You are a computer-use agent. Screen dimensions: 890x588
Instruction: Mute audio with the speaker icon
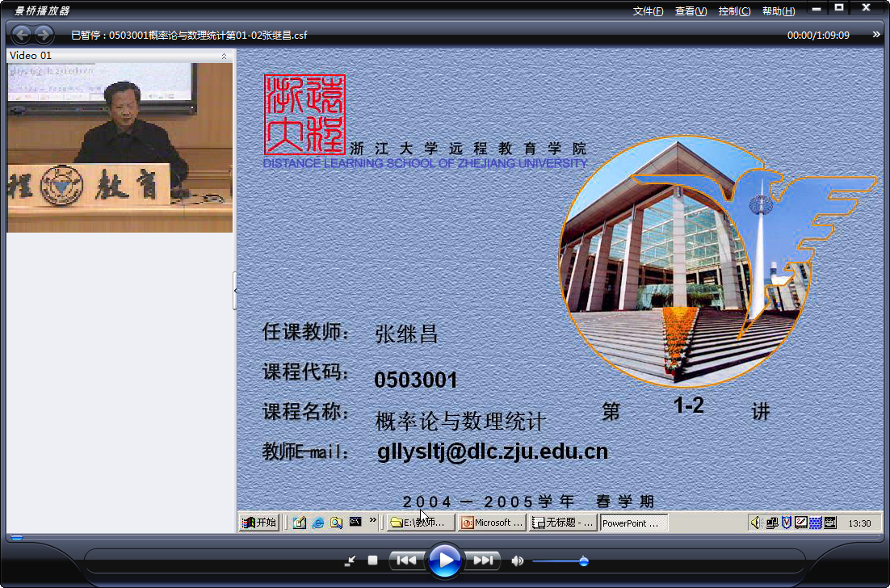click(x=517, y=561)
